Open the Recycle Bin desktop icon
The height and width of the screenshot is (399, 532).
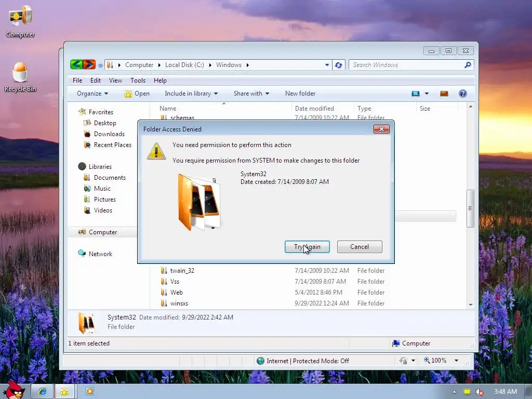tap(20, 77)
